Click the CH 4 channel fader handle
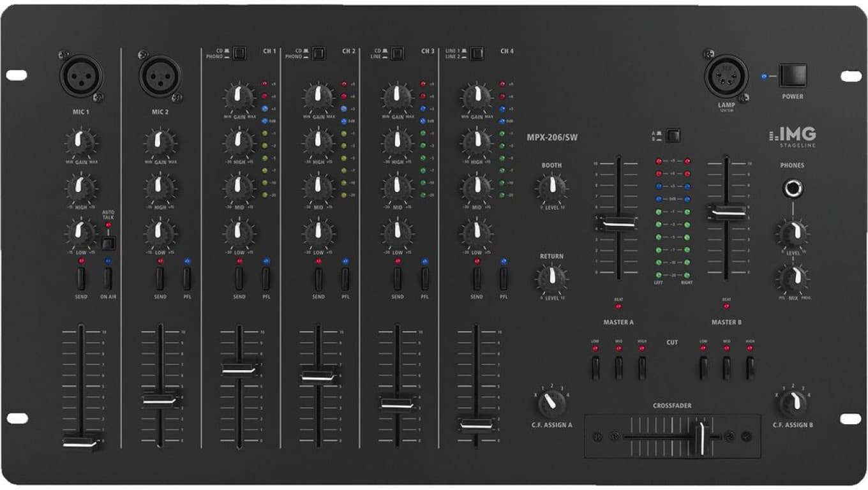868x490 pixels. point(477,424)
